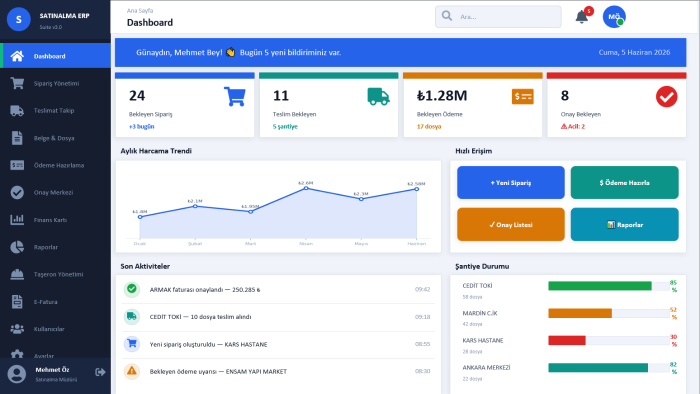
Task: Click the MÖ user avatar
Action: coord(614,17)
